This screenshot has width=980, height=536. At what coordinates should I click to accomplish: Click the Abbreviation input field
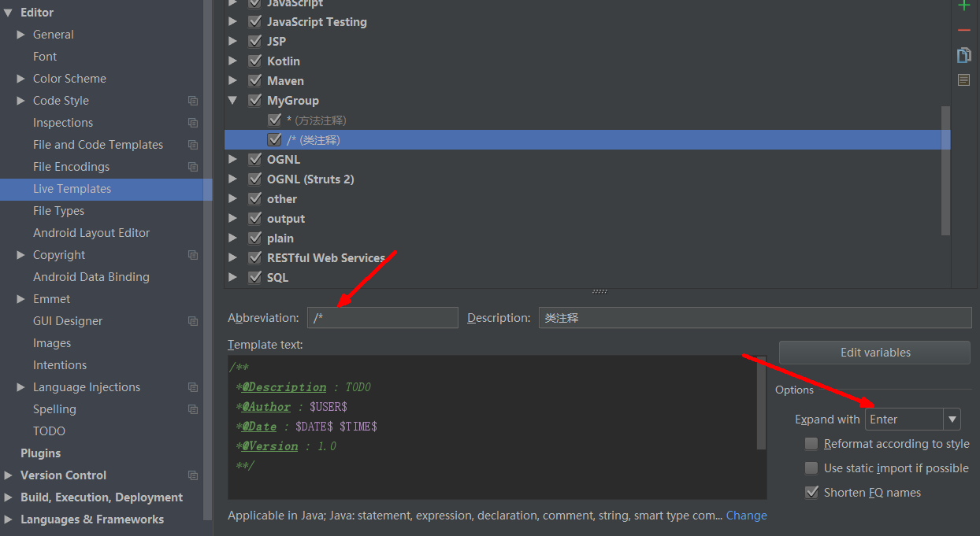(x=382, y=318)
